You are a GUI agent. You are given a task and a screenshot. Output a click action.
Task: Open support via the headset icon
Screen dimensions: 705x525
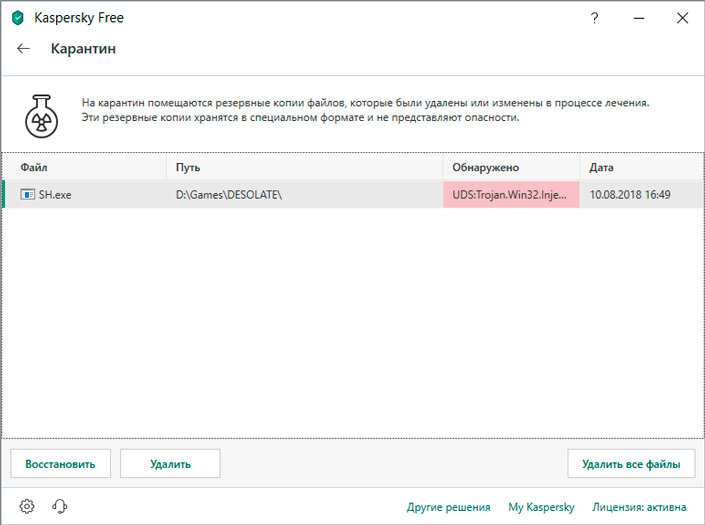pos(60,506)
